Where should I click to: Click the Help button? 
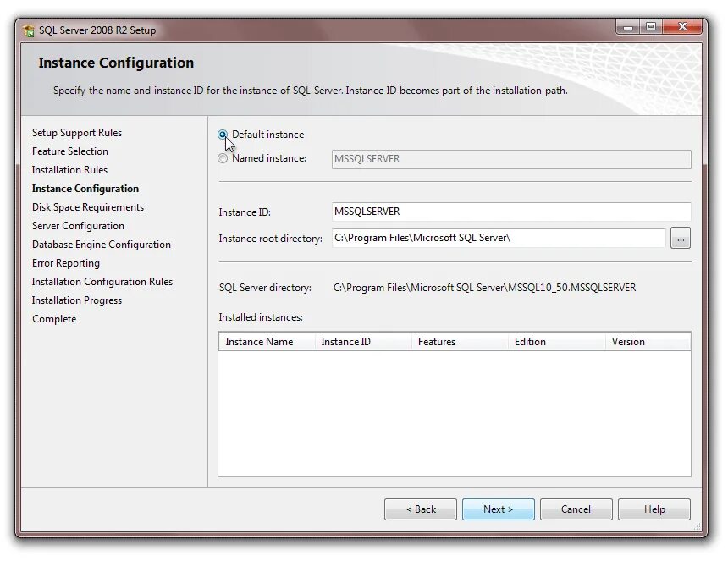[x=654, y=509]
